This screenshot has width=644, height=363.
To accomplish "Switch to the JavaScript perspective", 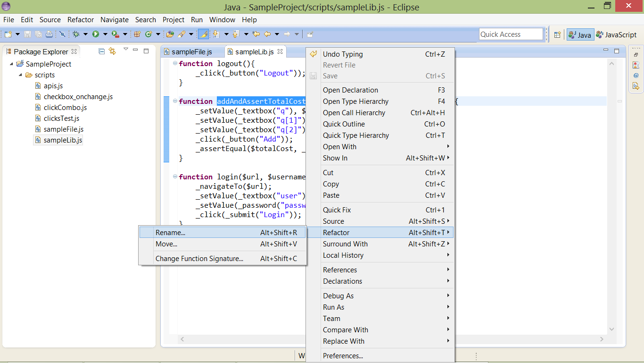I will click(x=616, y=34).
